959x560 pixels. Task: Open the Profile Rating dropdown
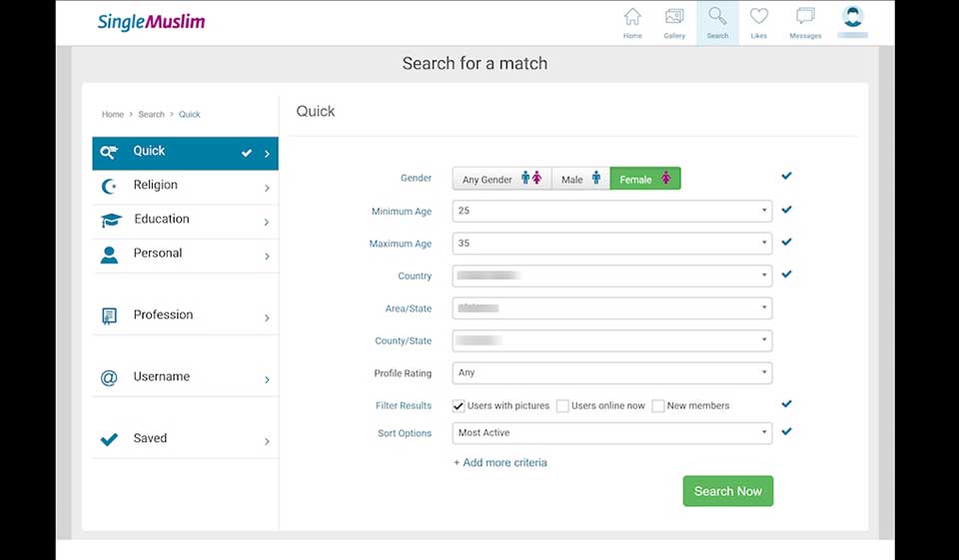tap(611, 373)
